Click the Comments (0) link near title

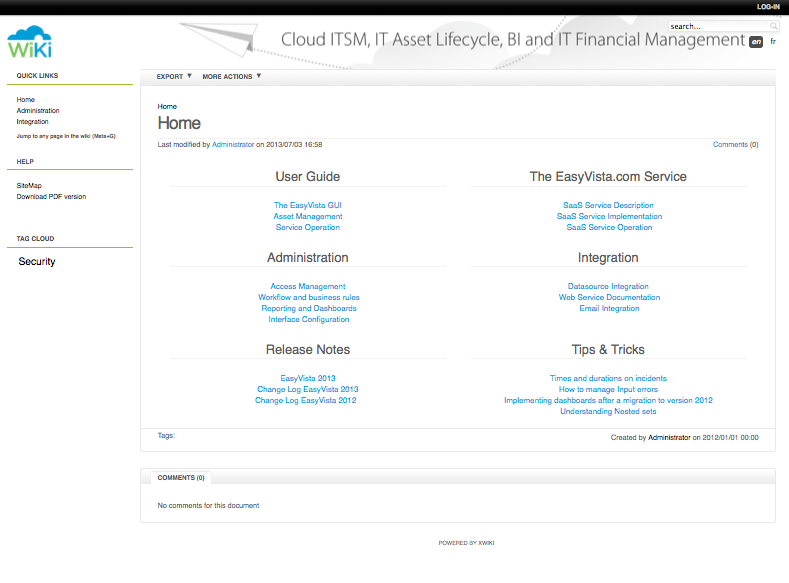pyautogui.click(x=735, y=144)
